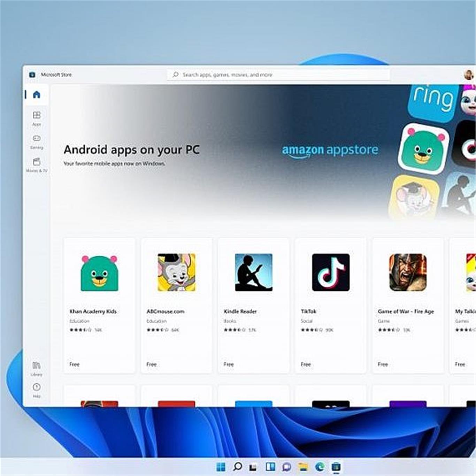Open the Help icon in sidebar

[x=37, y=390]
